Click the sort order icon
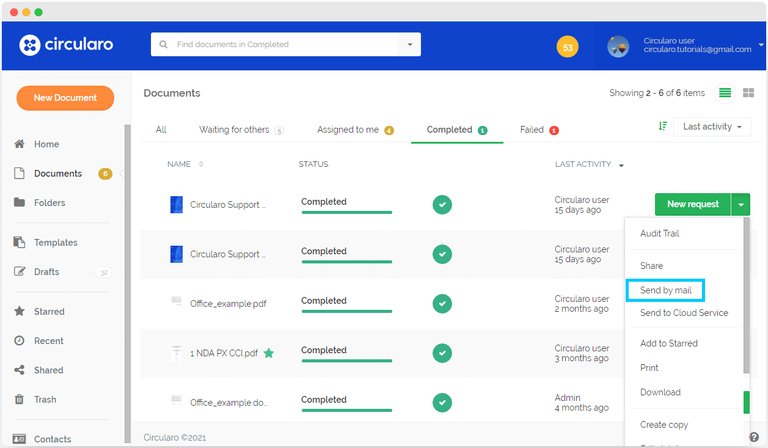The image size is (768, 448). 663,127
